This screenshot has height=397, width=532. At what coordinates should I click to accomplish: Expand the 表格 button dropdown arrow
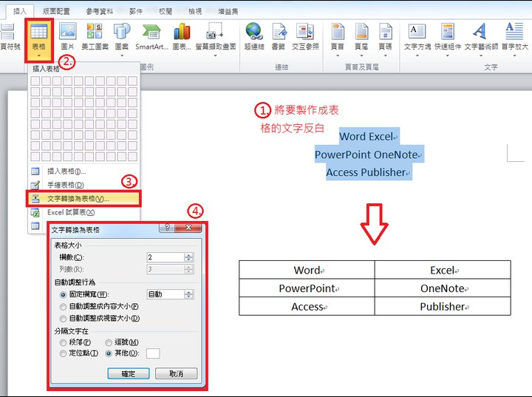pyautogui.click(x=38, y=55)
